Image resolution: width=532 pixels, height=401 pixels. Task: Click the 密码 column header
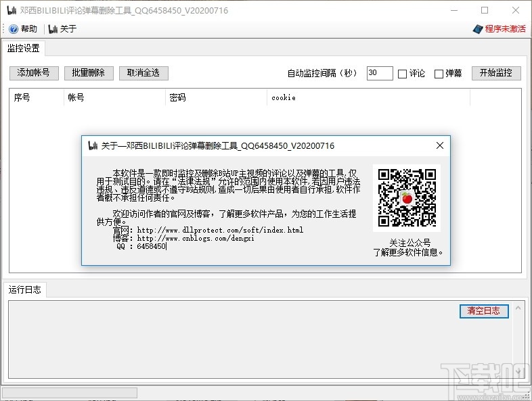[216, 97]
